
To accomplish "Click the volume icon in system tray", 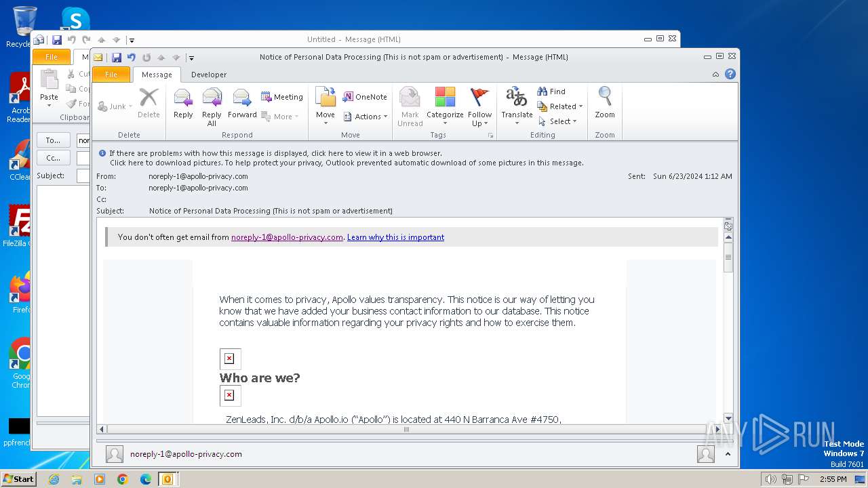I will 771,479.
